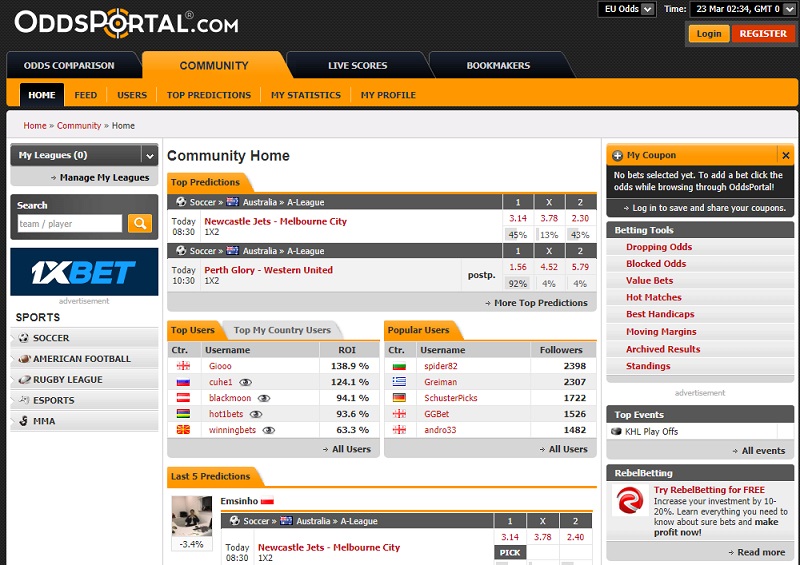
Task: Open the BOOKMAKERS tab
Action: [x=498, y=65]
